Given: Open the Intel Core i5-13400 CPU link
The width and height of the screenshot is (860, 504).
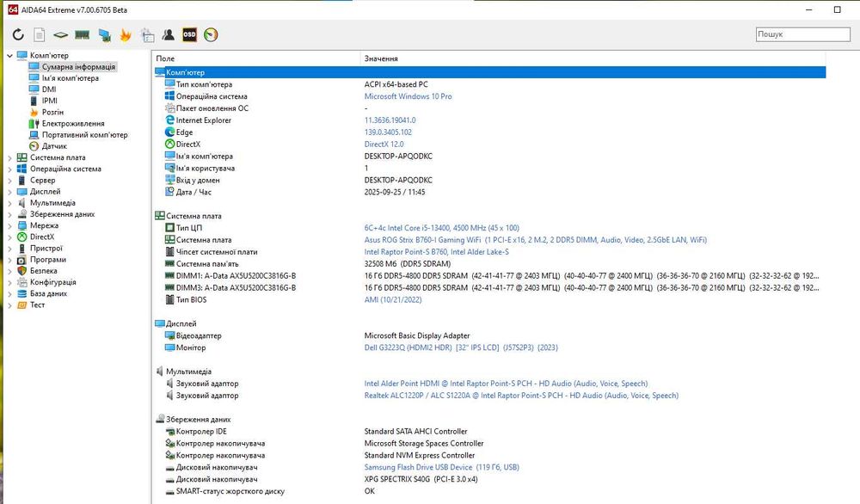Looking at the screenshot, I should point(441,228).
